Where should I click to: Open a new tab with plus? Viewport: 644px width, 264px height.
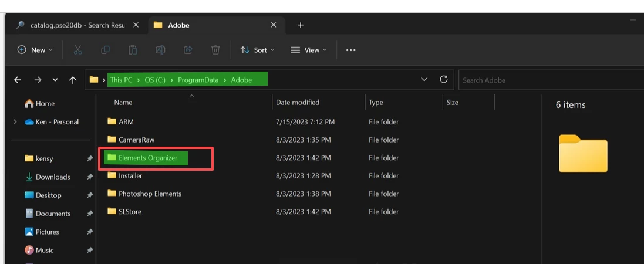300,25
